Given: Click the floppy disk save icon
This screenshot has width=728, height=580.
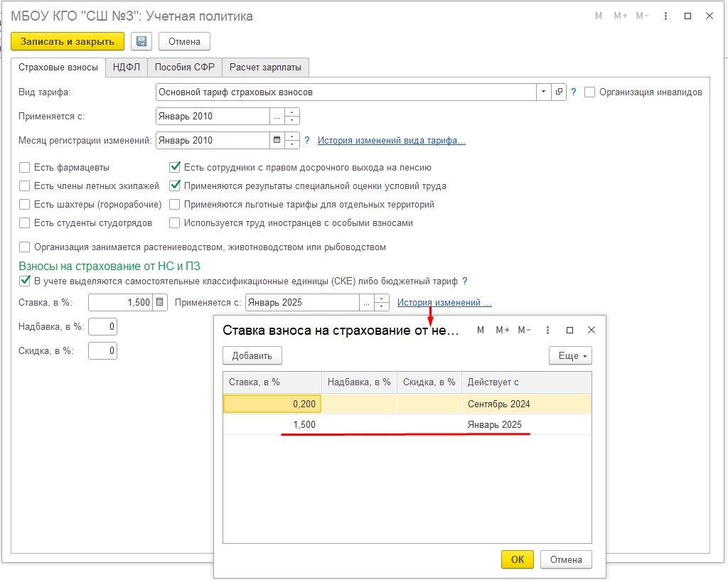Looking at the screenshot, I should click(141, 42).
